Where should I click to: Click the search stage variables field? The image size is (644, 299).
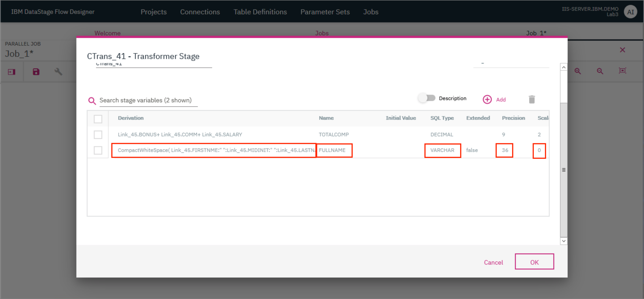click(148, 100)
